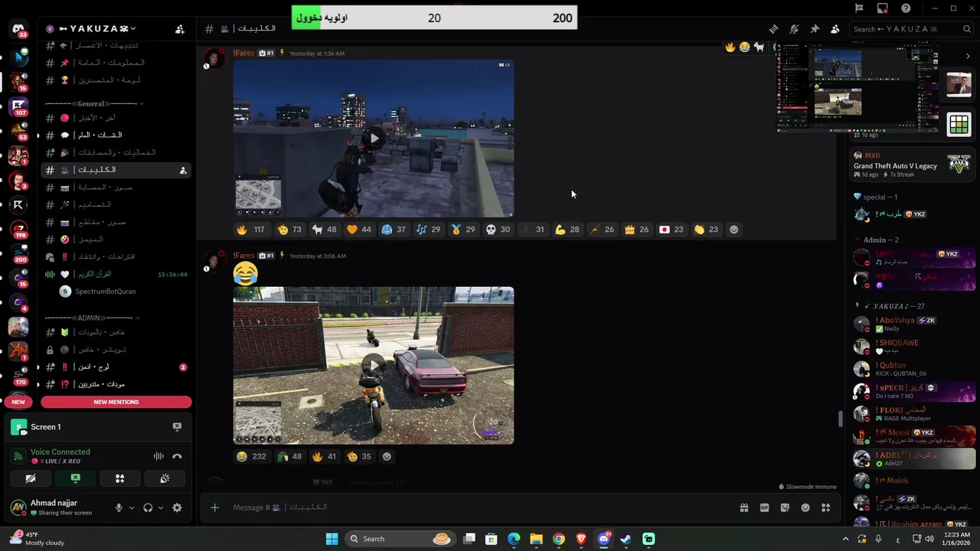The image size is (980, 551).
Task: Open member Malek in member list
Action: pos(913,482)
